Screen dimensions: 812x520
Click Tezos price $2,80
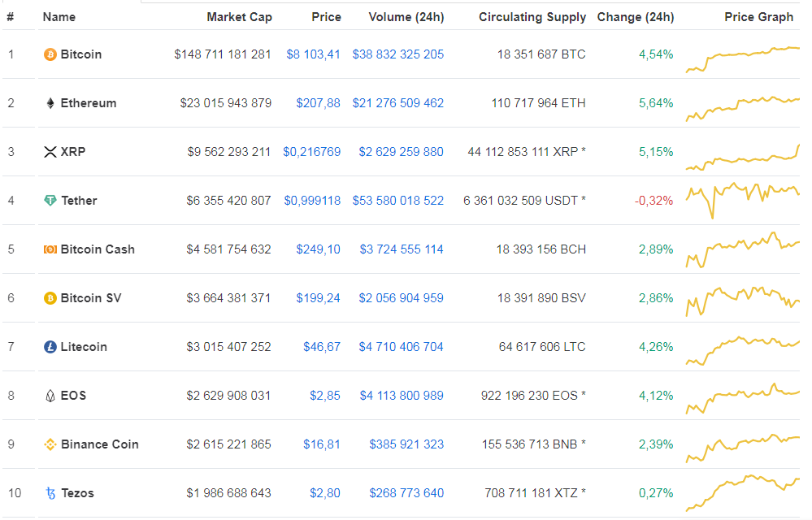(x=325, y=493)
